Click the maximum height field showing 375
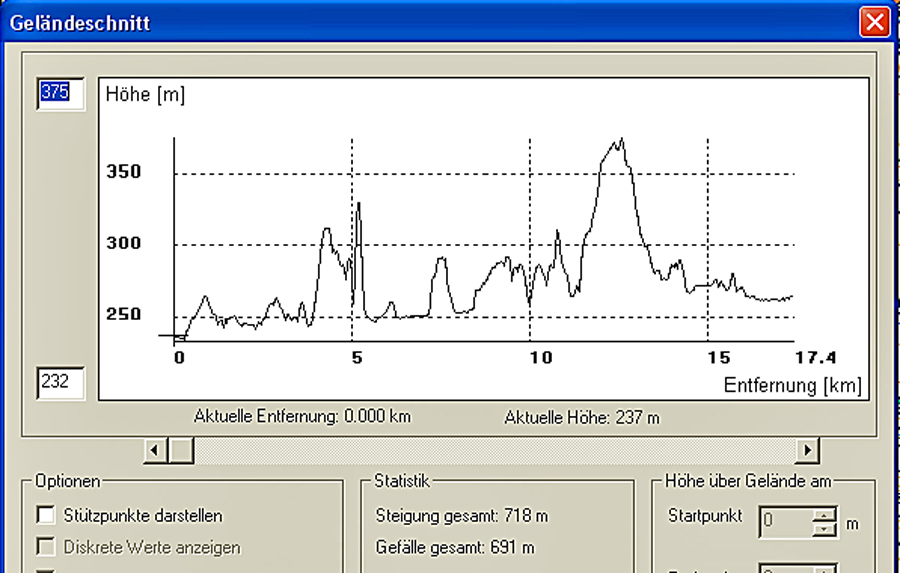This screenshot has width=900, height=573. pos(60,94)
